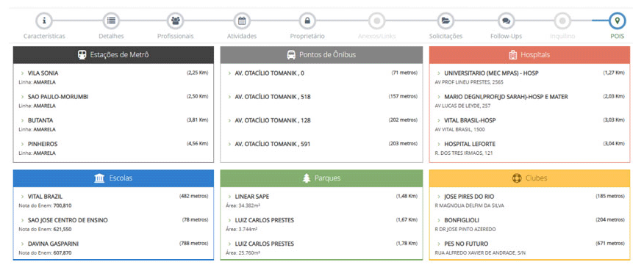Select the Follow-Ups chat bubble icon
Image resolution: width=644 pixels, height=273 pixels.
(x=506, y=21)
